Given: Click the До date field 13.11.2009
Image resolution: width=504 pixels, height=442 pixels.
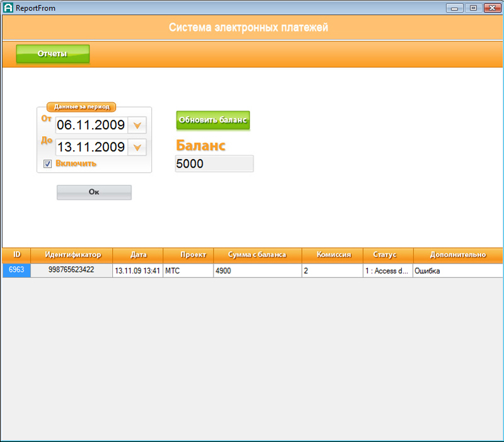Looking at the screenshot, I should coord(91,148).
